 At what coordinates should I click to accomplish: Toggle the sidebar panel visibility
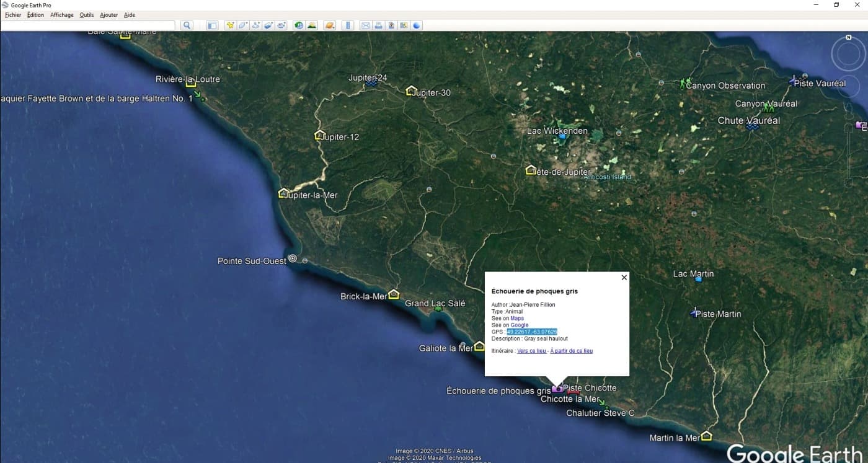212,25
